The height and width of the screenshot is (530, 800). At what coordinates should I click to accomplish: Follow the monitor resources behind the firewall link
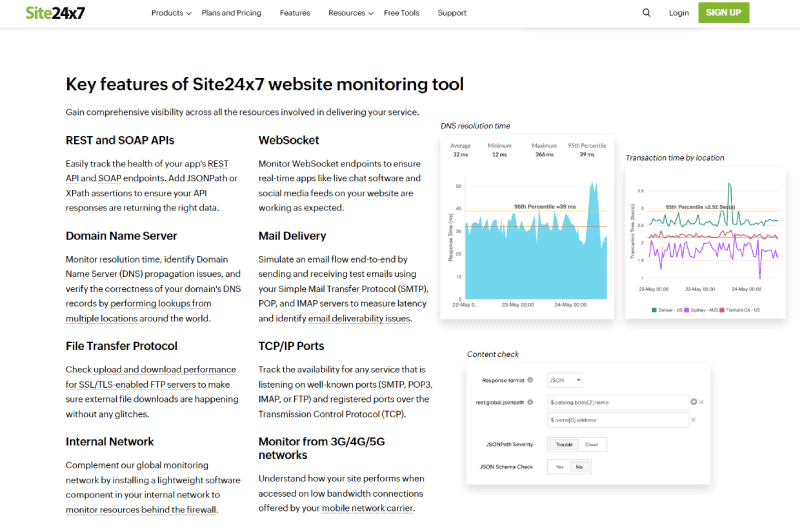pos(141,510)
